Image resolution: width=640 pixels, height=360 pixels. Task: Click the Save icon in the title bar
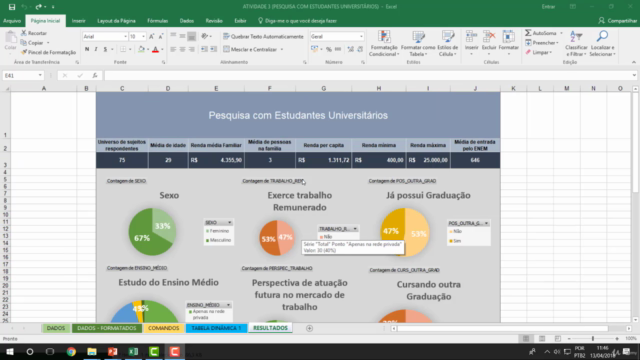tap(12, 7)
